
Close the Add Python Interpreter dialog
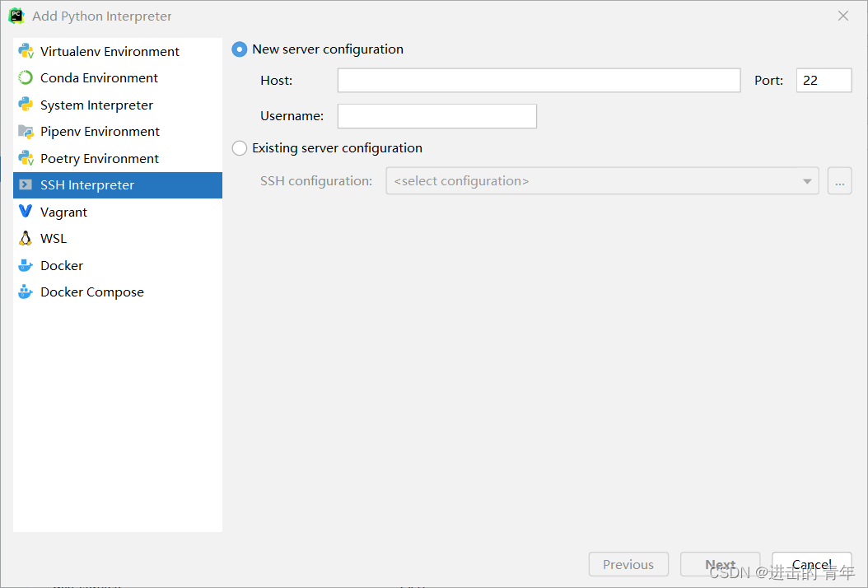click(x=843, y=16)
